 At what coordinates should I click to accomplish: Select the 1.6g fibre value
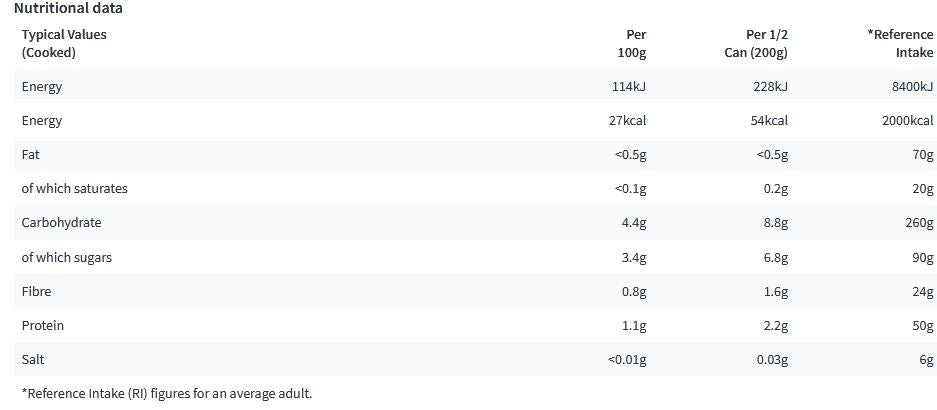click(x=775, y=291)
